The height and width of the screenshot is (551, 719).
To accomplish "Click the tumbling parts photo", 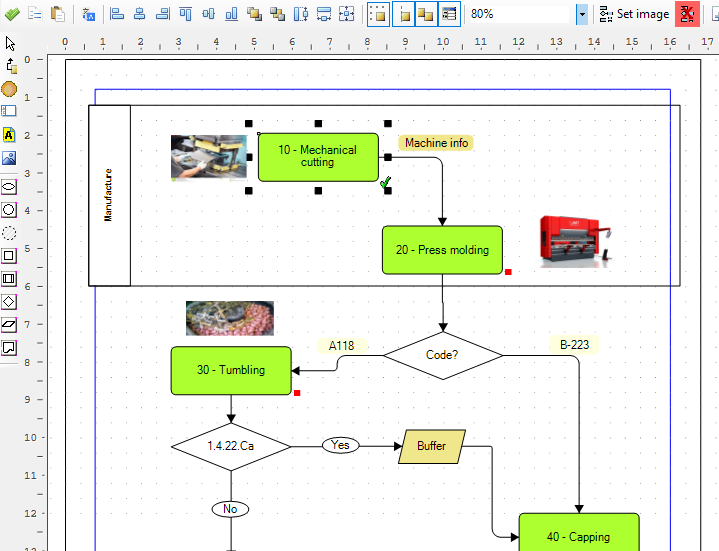I will 230,318.
